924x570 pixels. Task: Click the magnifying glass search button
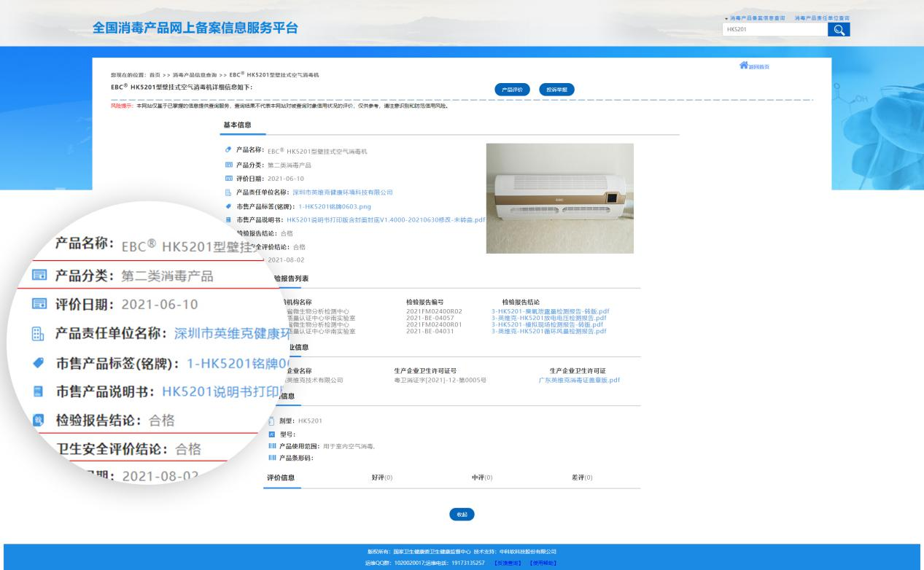(839, 29)
